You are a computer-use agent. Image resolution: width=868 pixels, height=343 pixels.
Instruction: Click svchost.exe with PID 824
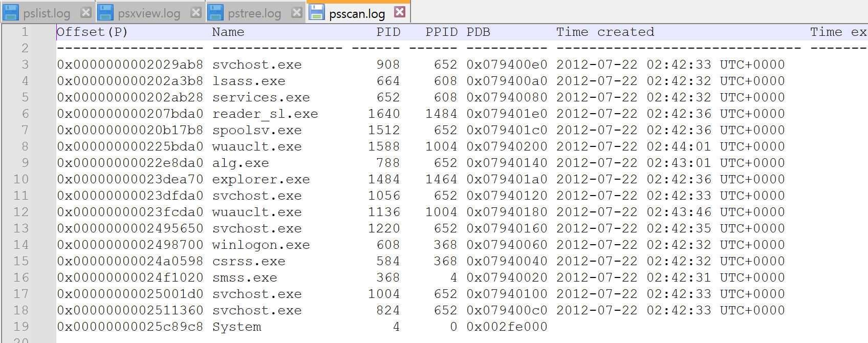pos(257,310)
